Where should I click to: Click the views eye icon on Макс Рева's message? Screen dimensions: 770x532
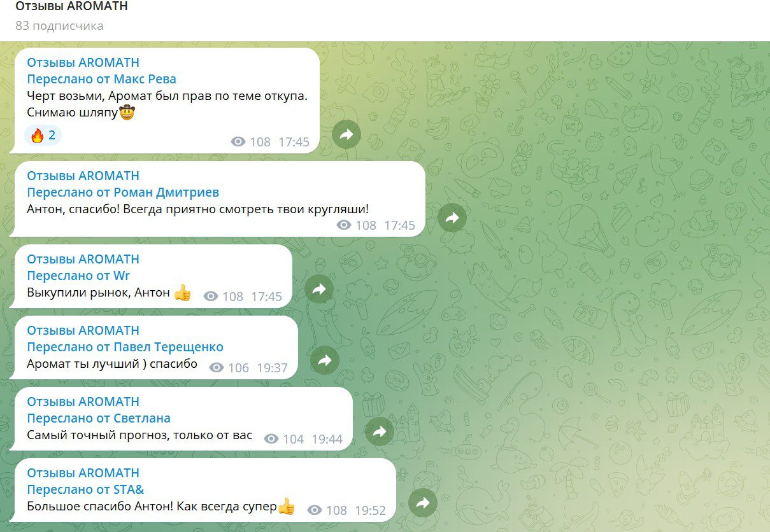tap(238, 142)
